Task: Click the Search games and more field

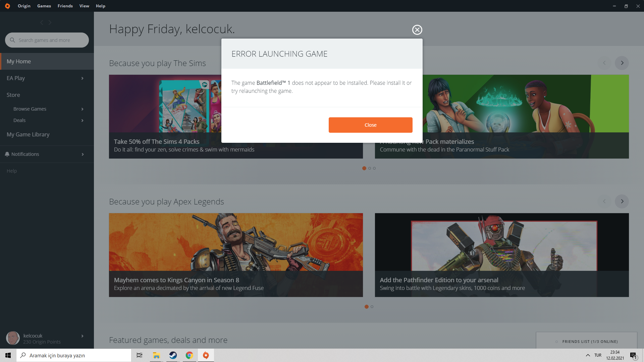Action: (x=47, y=40)
